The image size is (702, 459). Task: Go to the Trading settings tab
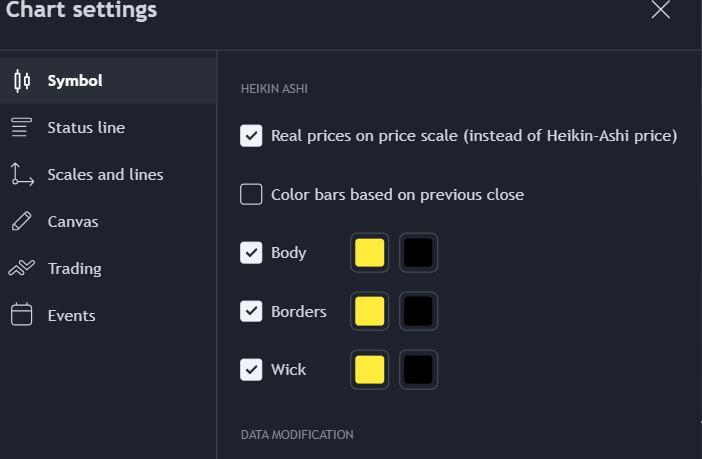74,268
